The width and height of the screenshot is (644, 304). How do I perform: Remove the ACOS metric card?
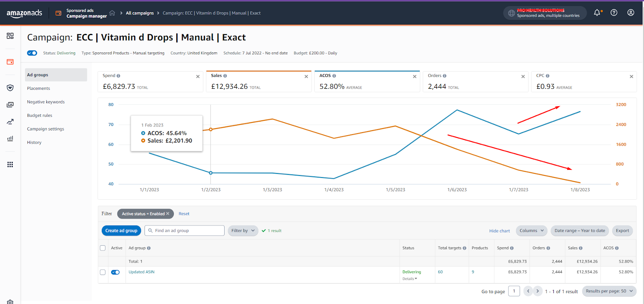(415, 77)
